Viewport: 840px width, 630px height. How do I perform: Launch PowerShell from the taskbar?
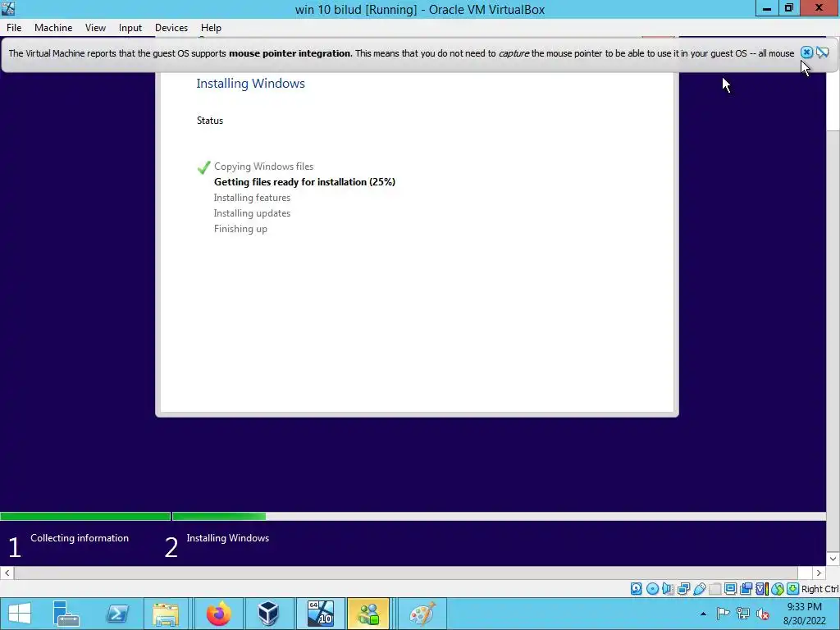[117, 614]
